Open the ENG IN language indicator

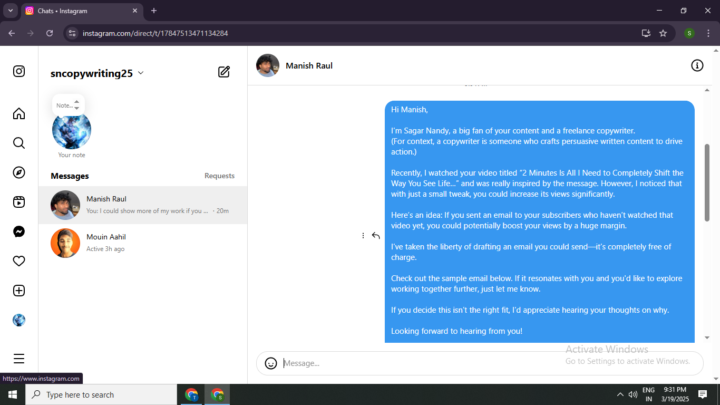point(648,394)
